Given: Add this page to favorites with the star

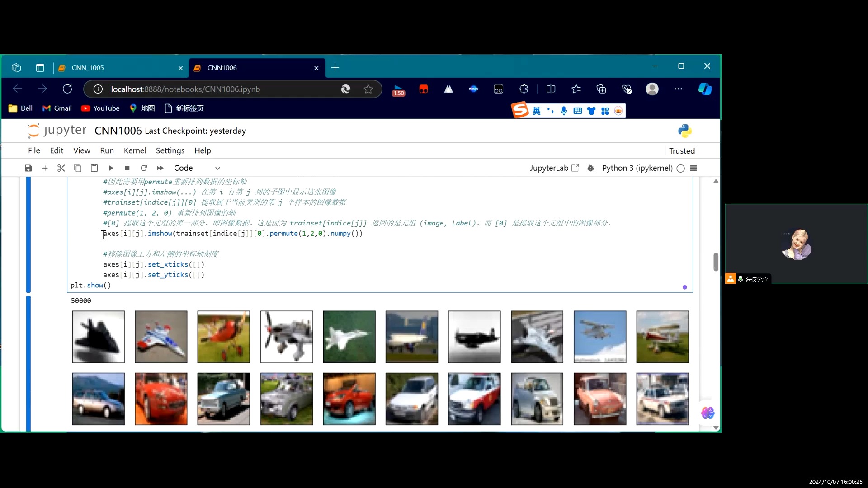Looking at the screenshot, I should [x=368, y=89].
